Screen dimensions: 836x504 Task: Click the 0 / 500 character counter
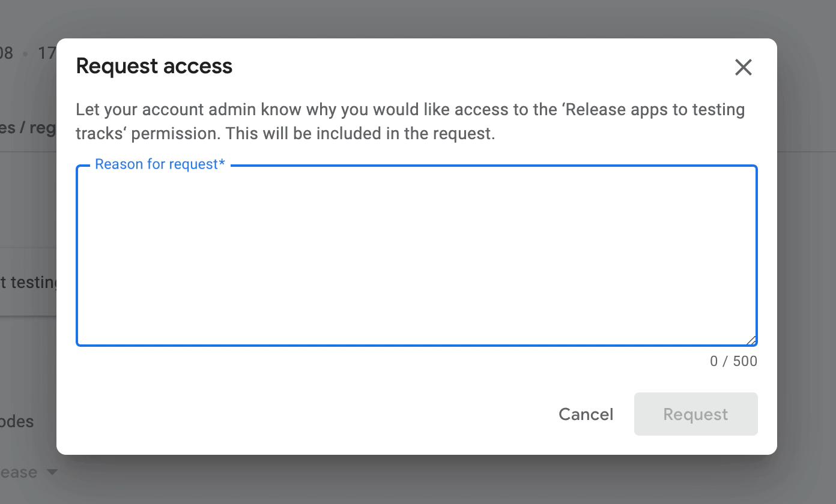[733, 361]
